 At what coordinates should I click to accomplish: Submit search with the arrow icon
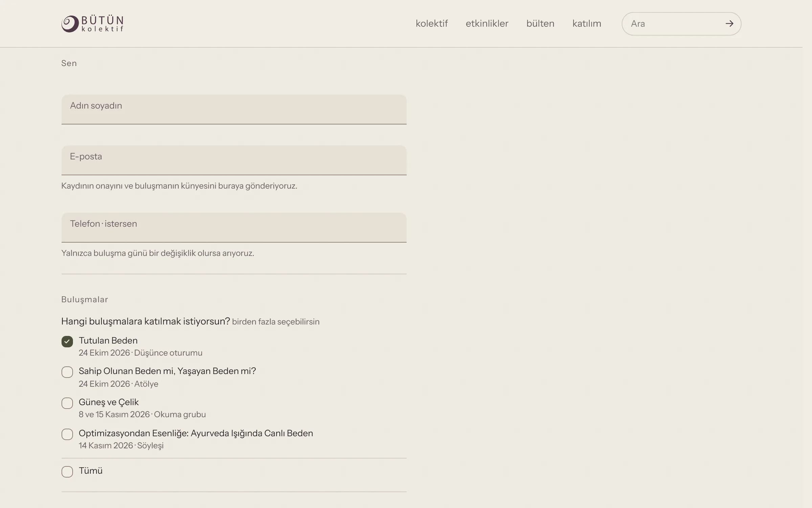[x=729, y=24]
